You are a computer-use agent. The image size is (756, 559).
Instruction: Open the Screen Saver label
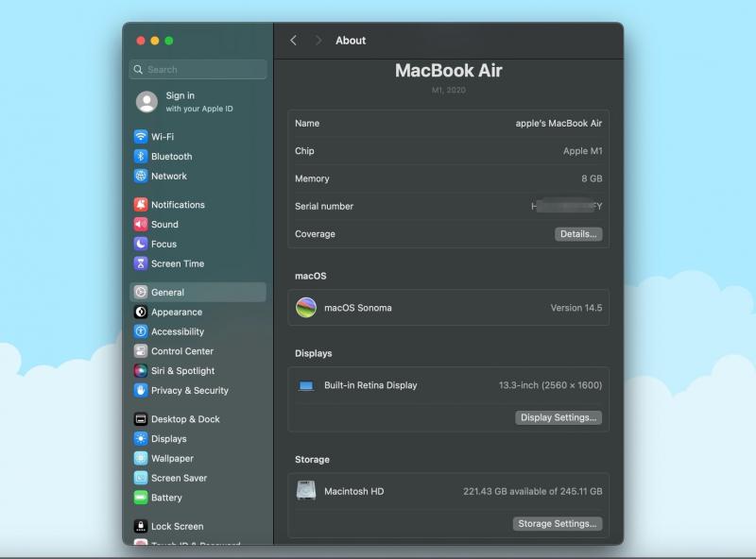[179, 478]
